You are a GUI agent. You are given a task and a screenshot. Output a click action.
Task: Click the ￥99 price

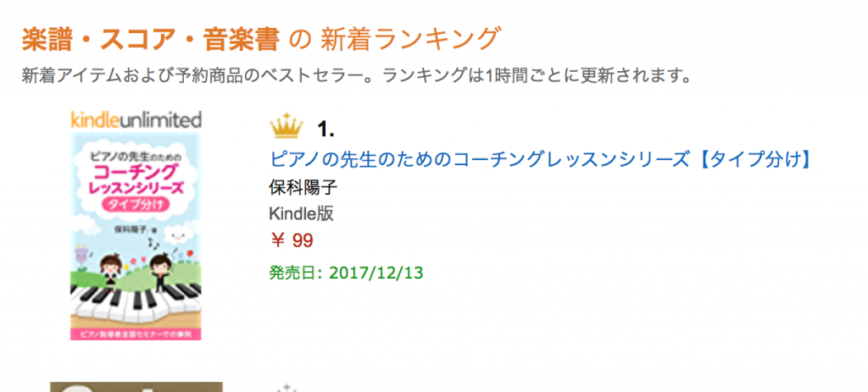[292, 240]
